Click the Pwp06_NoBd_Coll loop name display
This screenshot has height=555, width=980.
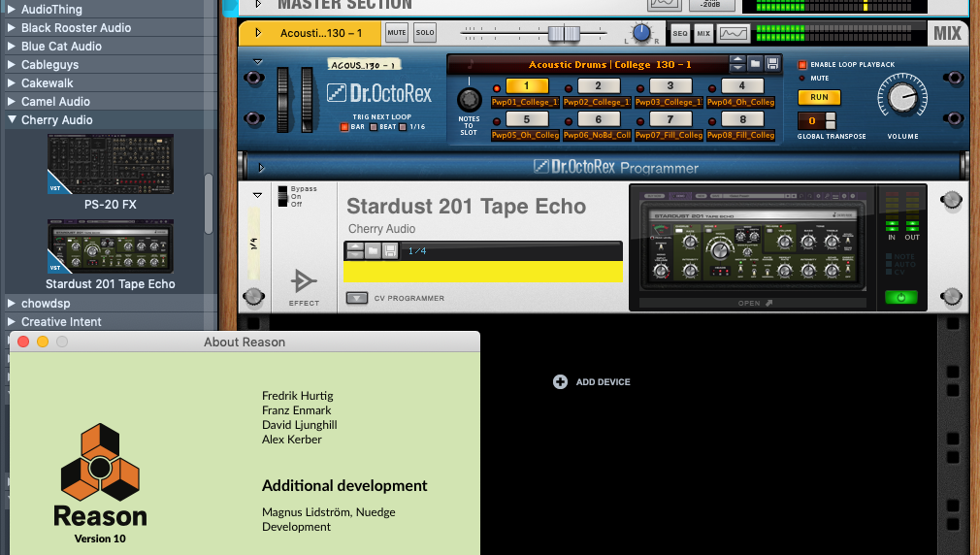click(597, 135)
